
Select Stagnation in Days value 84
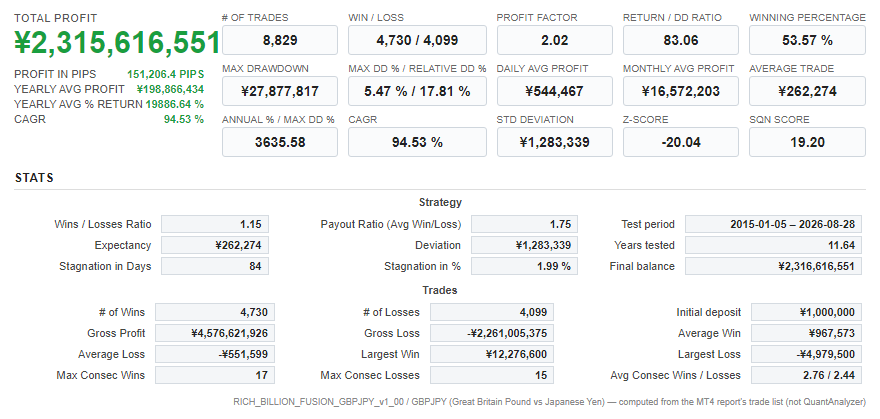[215, 266]
